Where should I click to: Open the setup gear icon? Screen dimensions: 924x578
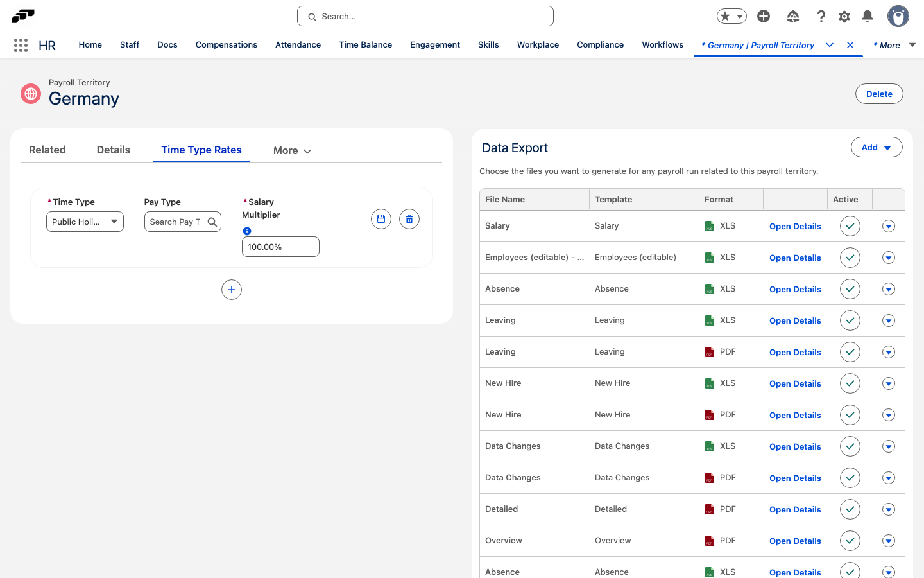pyautogui.click(x=844, y=16)
